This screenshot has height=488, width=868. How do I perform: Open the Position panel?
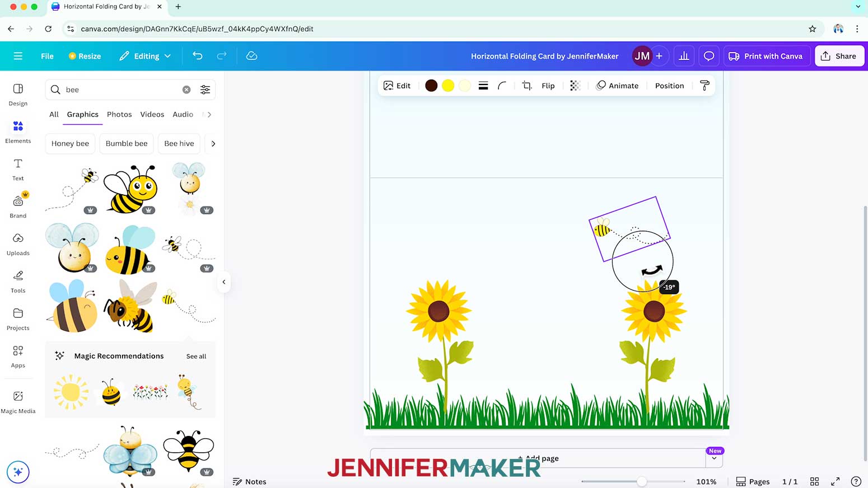(x=669, y=86)
